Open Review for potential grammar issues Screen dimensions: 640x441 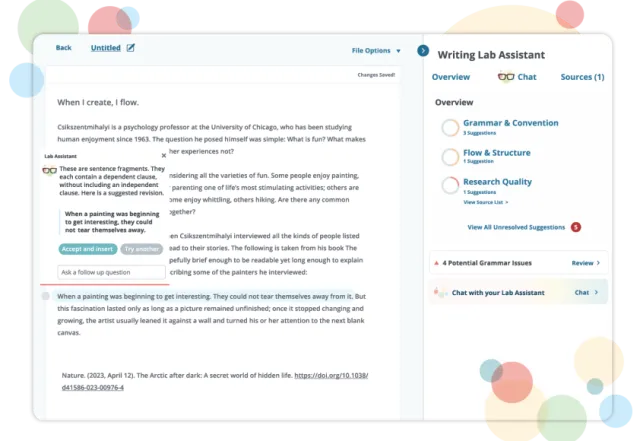click(x=586, y=263)
